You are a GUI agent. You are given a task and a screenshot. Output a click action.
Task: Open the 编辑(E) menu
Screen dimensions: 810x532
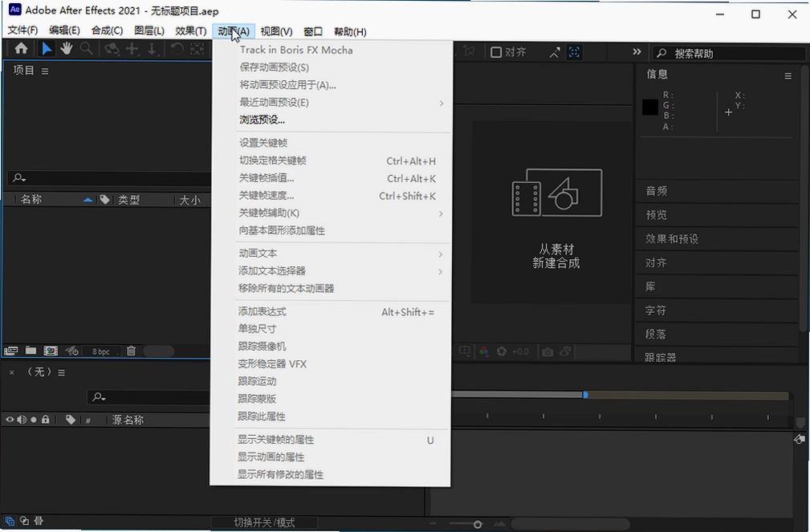tap(64, 30)
